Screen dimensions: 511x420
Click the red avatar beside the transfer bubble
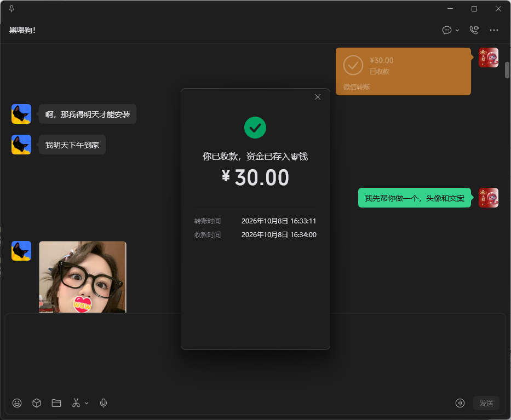pyautogui.click(x=489, y=57)
